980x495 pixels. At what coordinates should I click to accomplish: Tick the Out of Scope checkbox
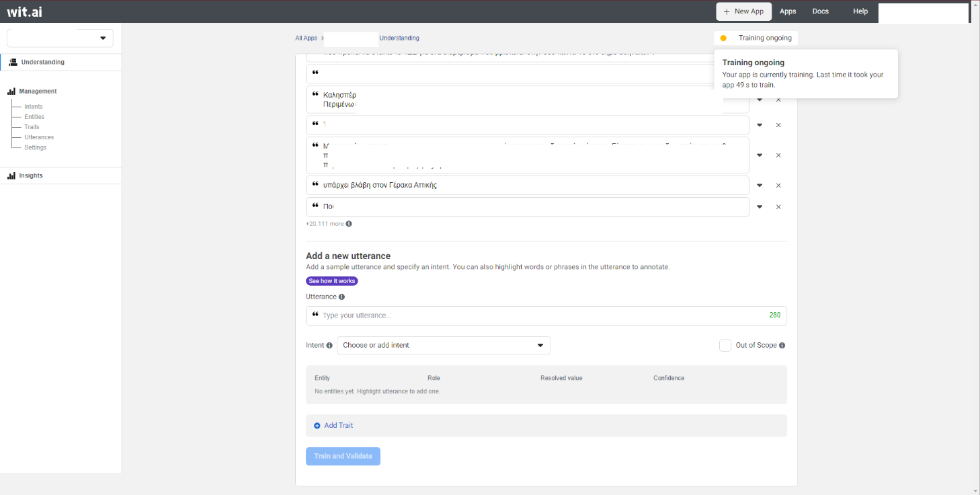pos(725,345)
